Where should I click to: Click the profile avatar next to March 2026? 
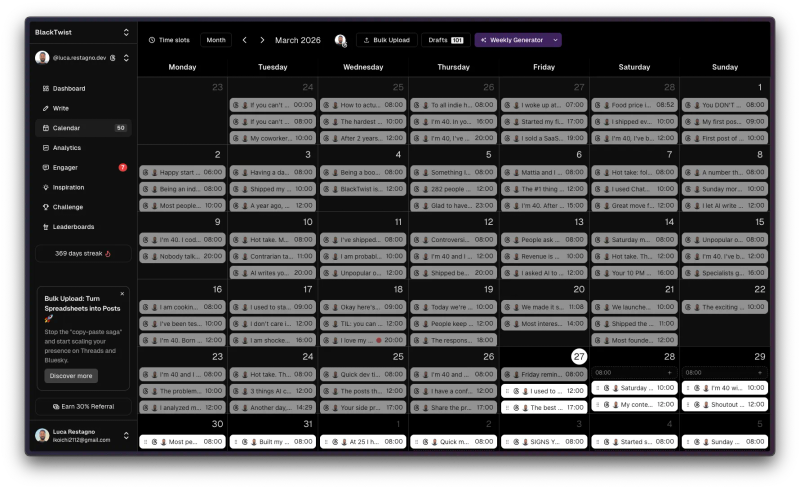340,40
